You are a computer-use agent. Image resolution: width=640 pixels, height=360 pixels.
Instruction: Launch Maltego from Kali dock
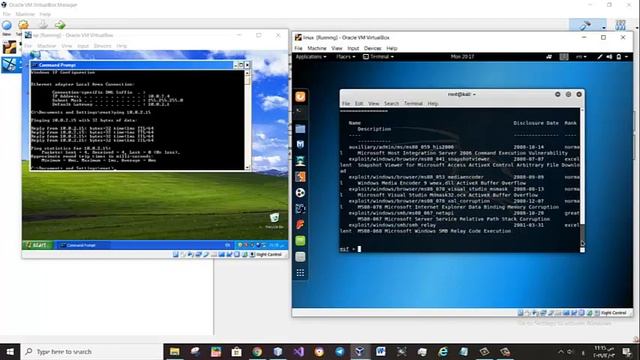point(300,209)
